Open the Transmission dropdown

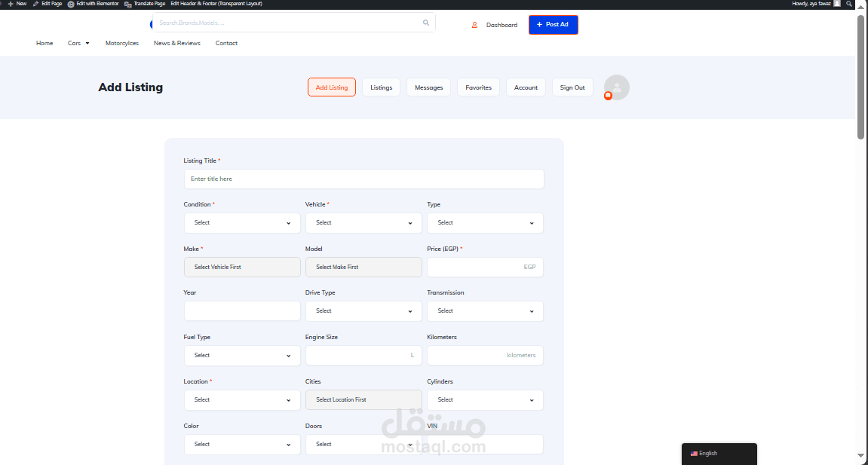485,311
